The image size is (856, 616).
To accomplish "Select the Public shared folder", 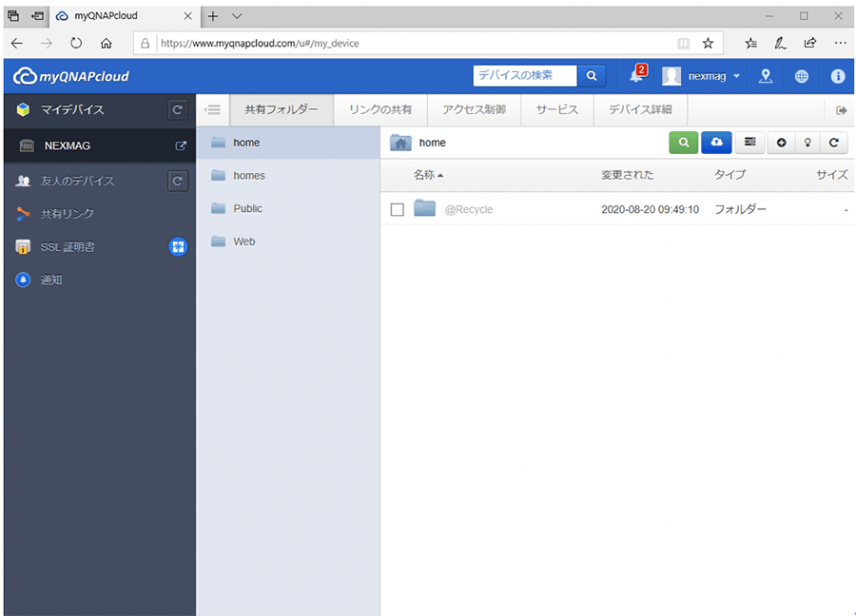I will [288, 208].
